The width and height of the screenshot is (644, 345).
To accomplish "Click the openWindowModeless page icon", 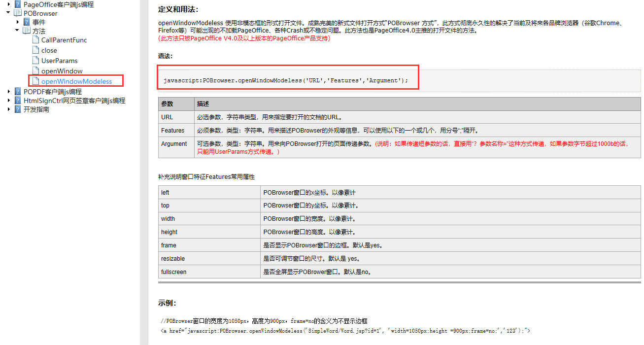I will pyautogui.click(x=35, y=81).
